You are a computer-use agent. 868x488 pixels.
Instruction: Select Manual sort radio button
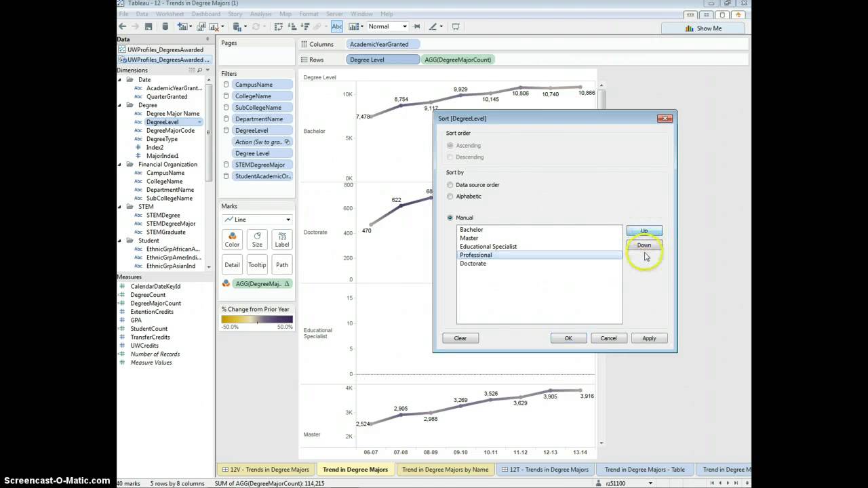point(450,218)
